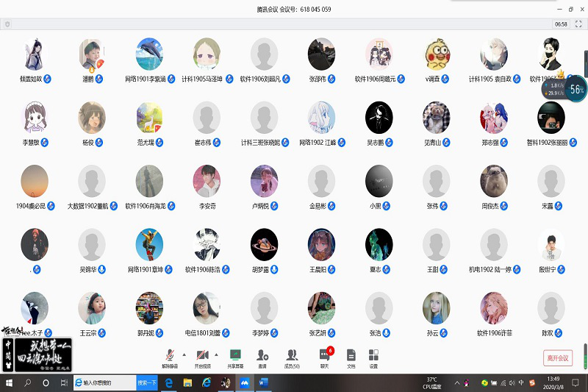Click the network speed 56% floating widget
Image resolution: width=588 pixels, height=392 pixels.
[x=577, y=89]
